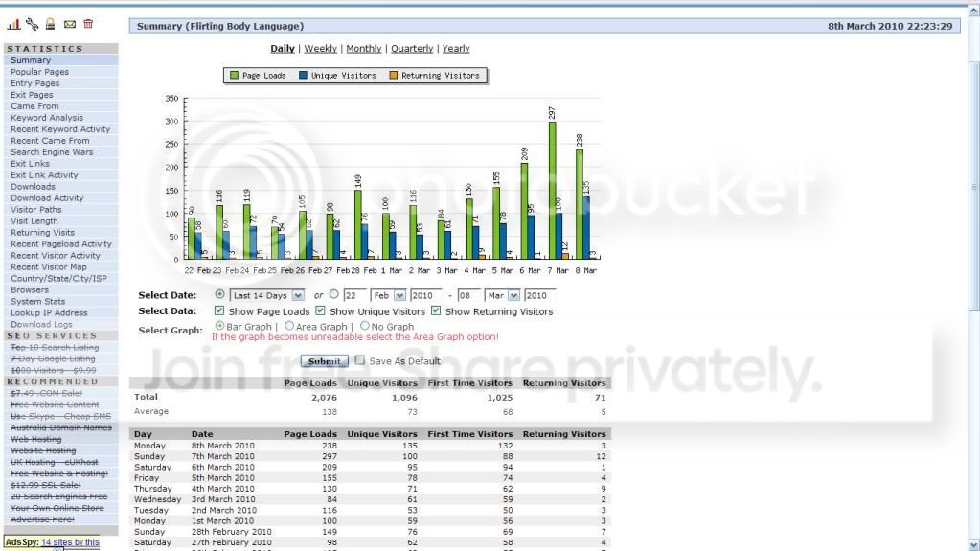Select the custom date range radio button
The image size is (980, 551).
point(333,294)
